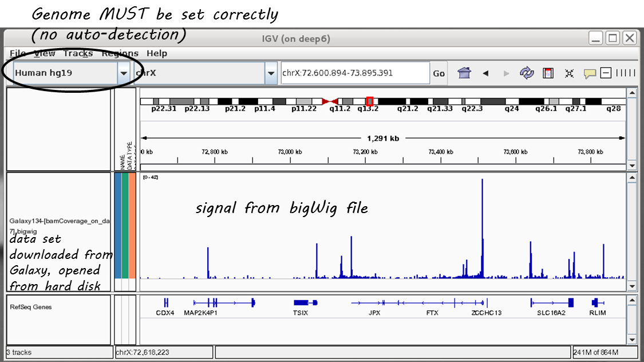Click the zoom out minus icon

tap(606, 73)
